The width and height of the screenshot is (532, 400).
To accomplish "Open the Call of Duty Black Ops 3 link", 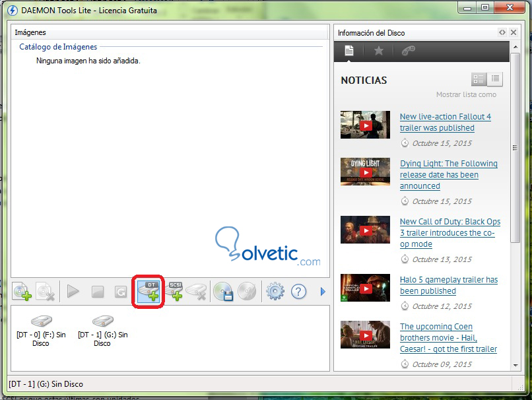I will click(450, 233).
